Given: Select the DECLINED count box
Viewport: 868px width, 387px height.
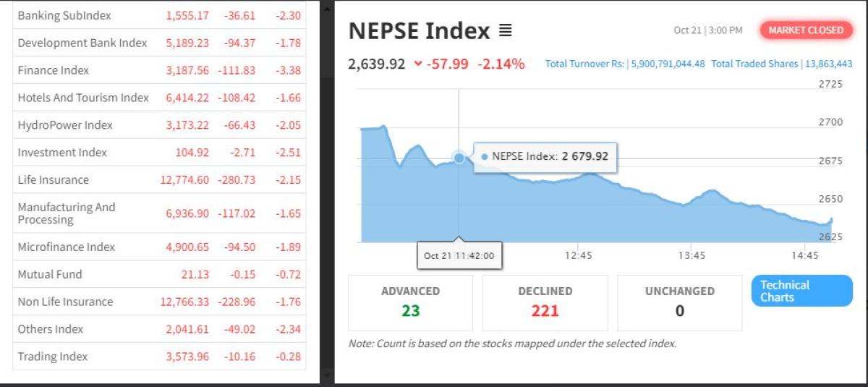Looking at the screenshot, I should coord(545,302).
